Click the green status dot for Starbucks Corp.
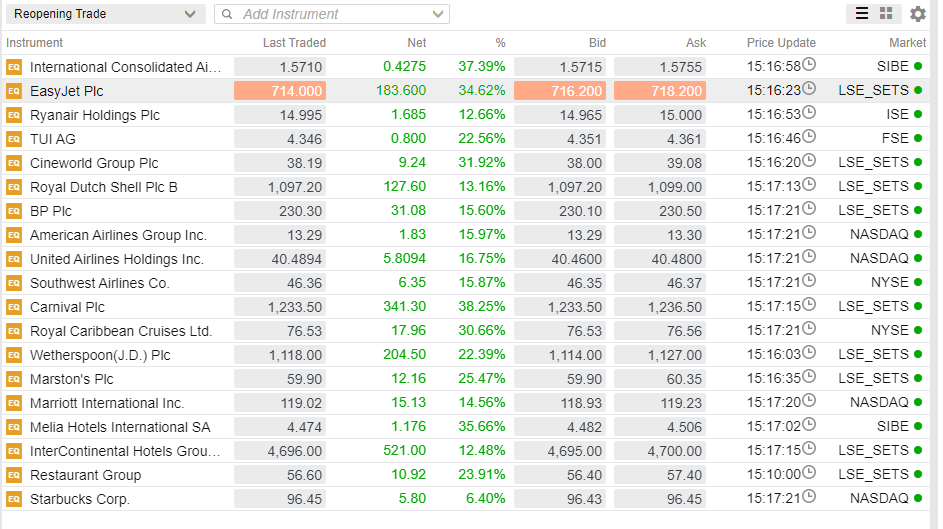 (x=918, y=498)
